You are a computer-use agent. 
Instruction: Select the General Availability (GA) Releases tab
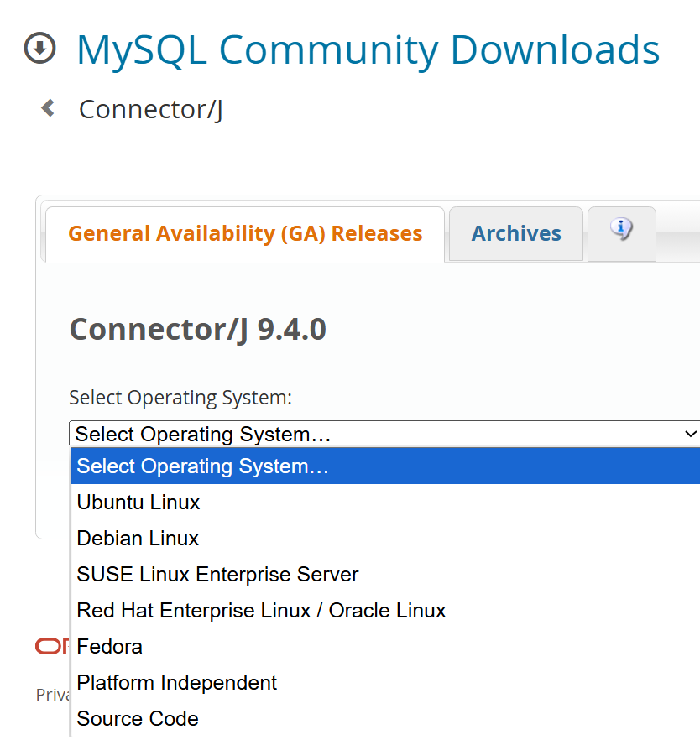(244, 233)
